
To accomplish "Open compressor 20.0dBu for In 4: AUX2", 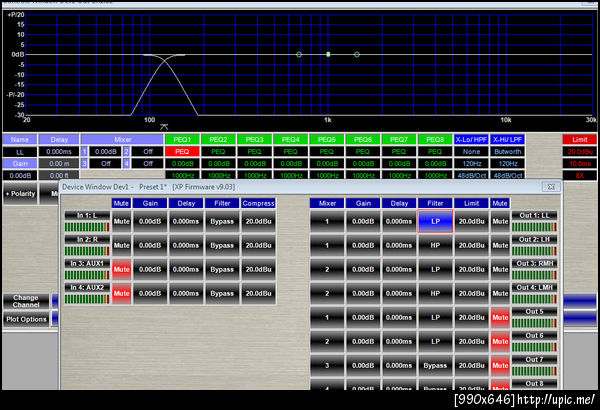I will pyautogui.click(x=258, y=294).
